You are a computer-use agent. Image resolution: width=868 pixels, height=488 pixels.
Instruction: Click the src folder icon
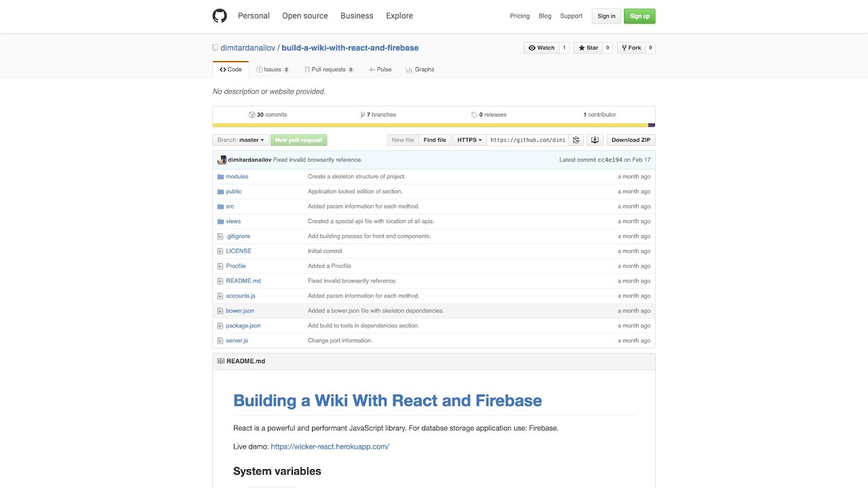pos(220,207)
